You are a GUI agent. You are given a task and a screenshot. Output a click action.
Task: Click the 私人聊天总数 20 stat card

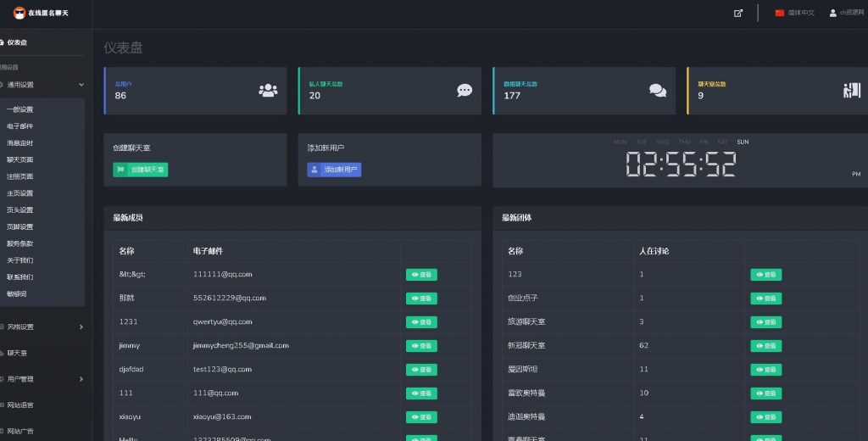(390, 91)
